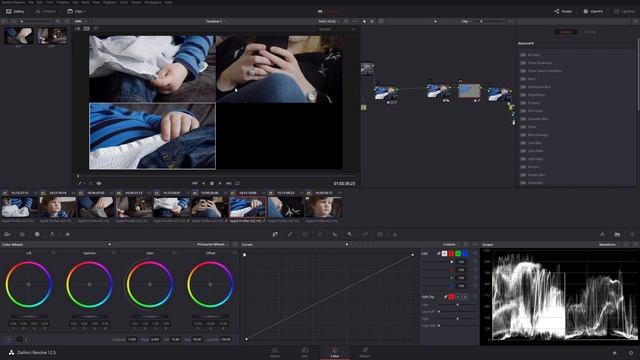Screen dimensions: 640x360
Task: Open the Key palette
Action: (350, 234)
